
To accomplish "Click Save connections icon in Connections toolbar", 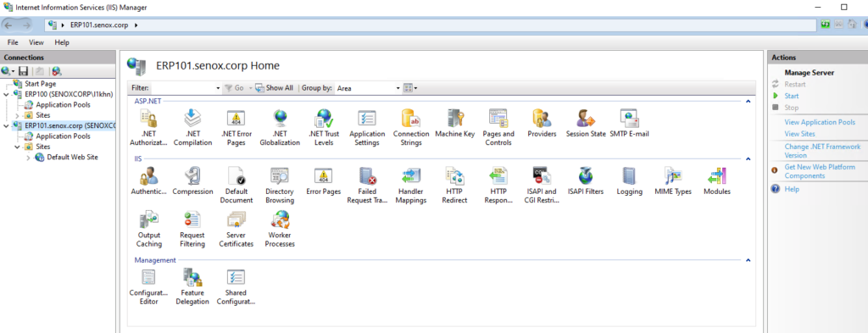I will (23, 71).
